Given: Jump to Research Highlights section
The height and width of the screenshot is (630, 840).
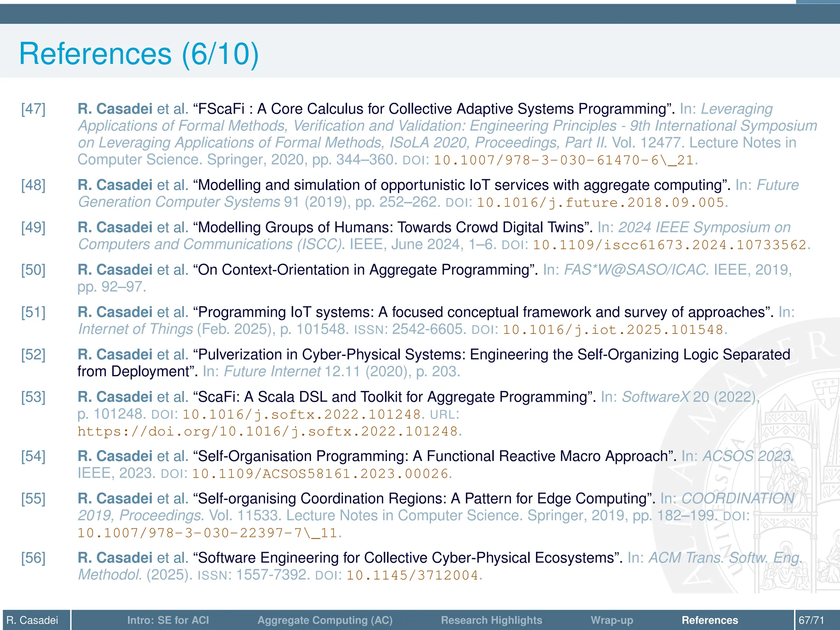Looking at the screenshot, I should pyautogui.click(x=491, y=620).
